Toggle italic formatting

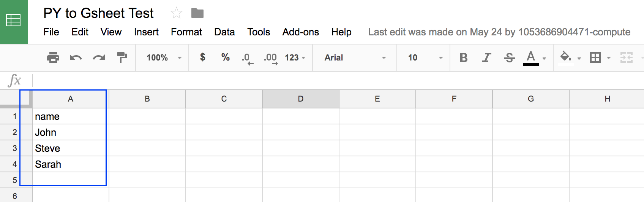point(486,57)
